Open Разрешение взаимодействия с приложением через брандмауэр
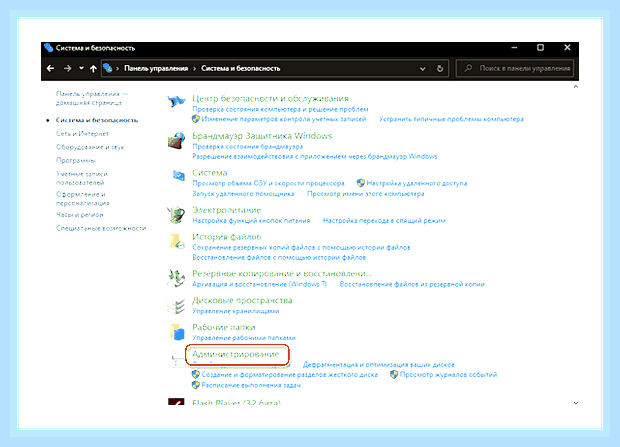 pos(315,157)
